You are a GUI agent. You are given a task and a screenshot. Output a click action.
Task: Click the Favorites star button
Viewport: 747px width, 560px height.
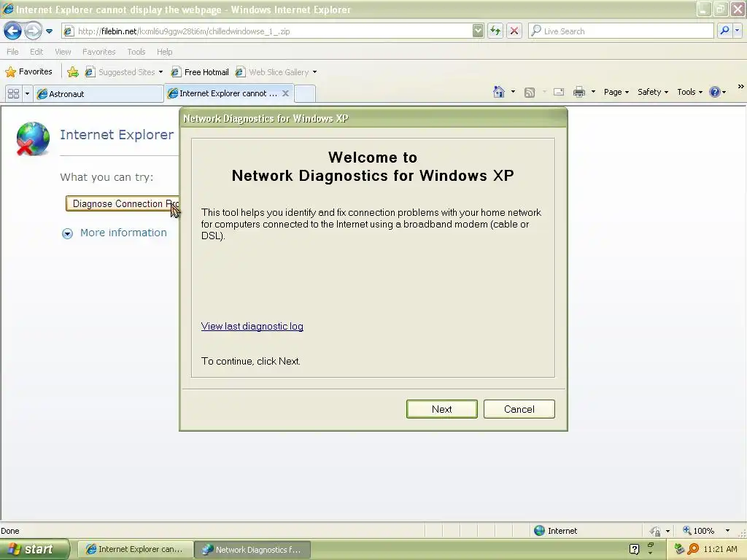28,71
